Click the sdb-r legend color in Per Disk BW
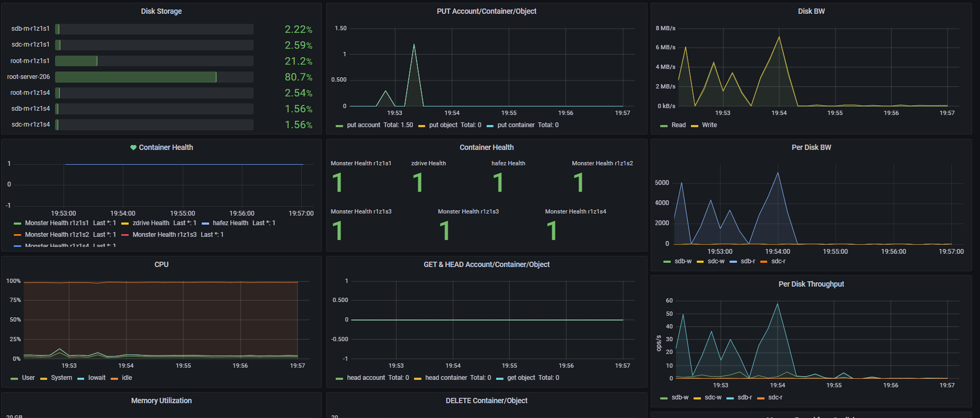Screen dimensions: 980x418 733,262
